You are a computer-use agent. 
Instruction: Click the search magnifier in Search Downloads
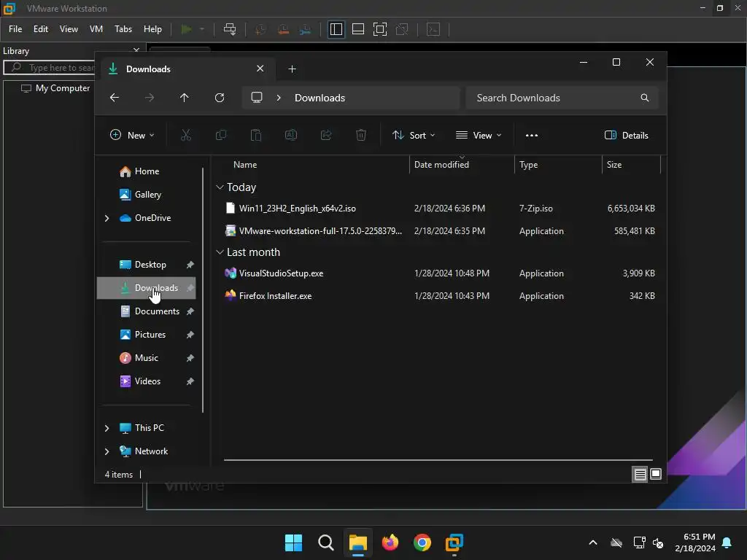(x=645, y=98)
